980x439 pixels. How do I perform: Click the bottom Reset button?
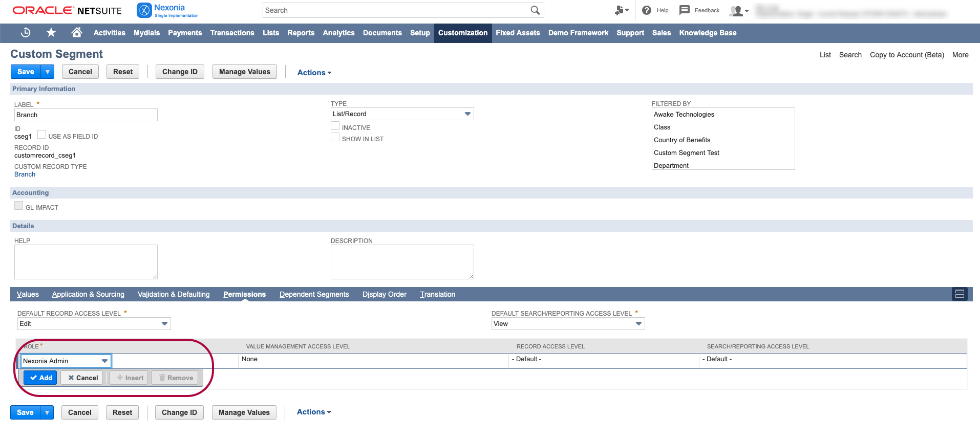point(122,412)
